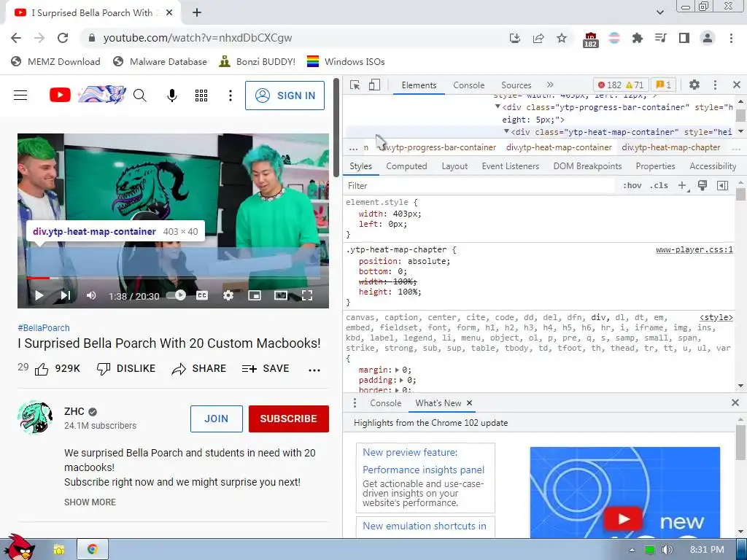This screenshot has width=747, height=560.
Task: Open Event Listeners tab
Action: pos(510,166)
